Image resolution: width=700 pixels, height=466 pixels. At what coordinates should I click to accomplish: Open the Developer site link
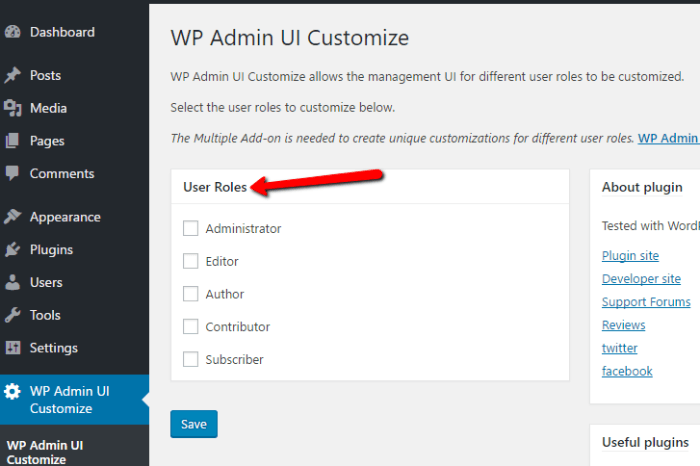coord(641,279)
